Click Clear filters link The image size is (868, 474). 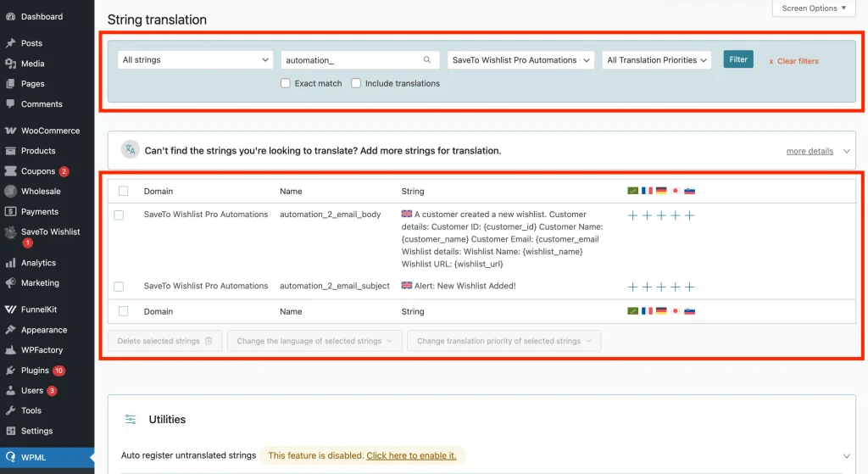[793, 61]
